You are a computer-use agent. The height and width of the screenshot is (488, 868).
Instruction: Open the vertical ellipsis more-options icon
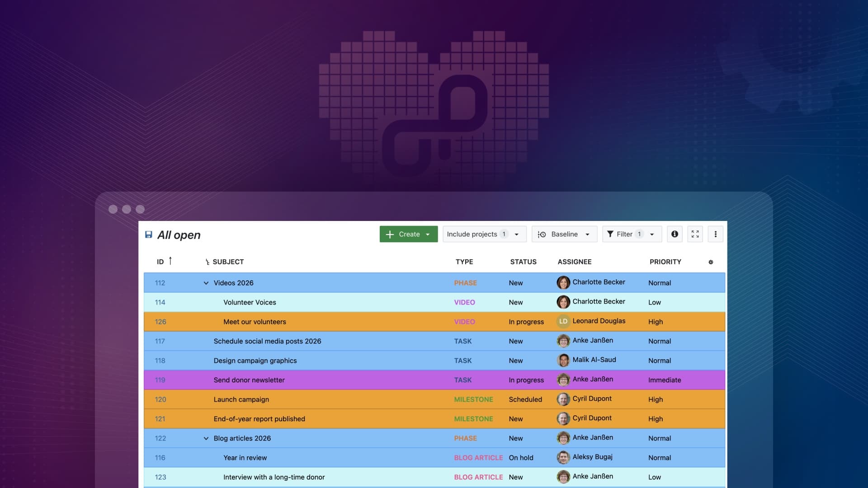coord(715,234)
